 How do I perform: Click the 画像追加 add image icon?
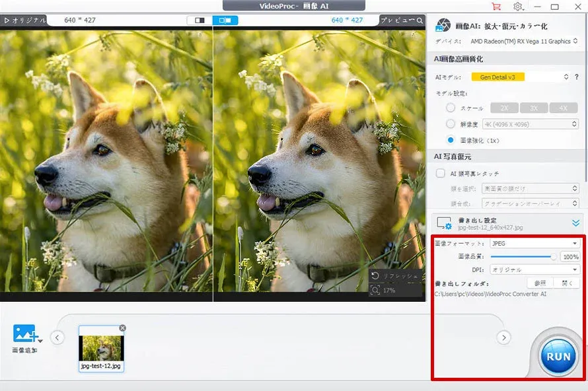click(24, 333)
